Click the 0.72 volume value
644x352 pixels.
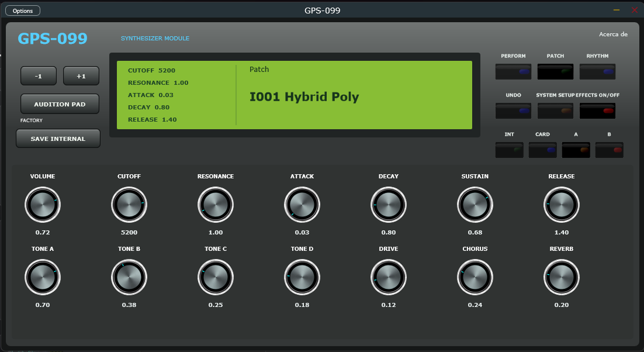(x=43, y=233)
